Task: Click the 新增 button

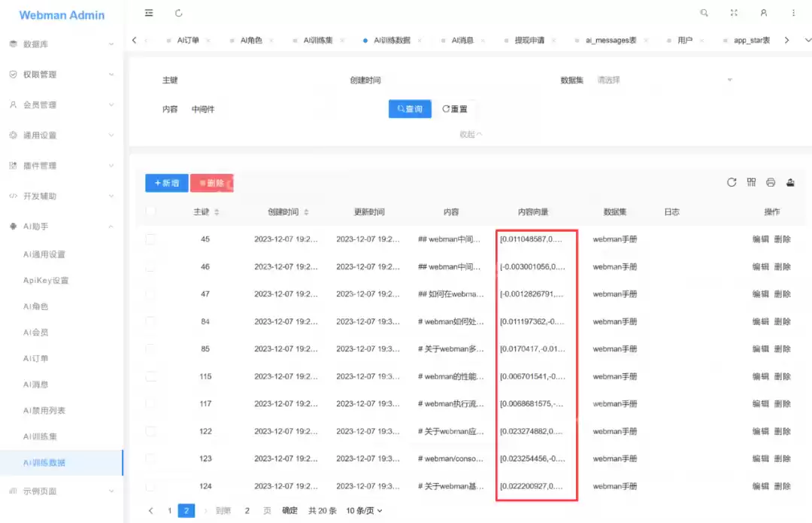Action: (166, 183)
